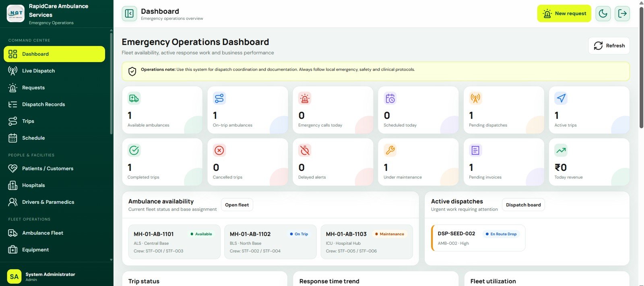Select Schedule in the sidebar
Viewport: 644px width, 286px height.
click(54, 138)
